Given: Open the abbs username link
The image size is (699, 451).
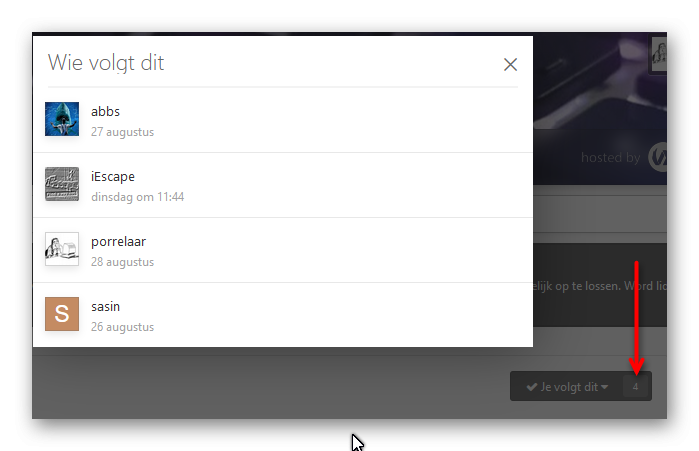Looking at the screenshot, I should tap(105, 111).
